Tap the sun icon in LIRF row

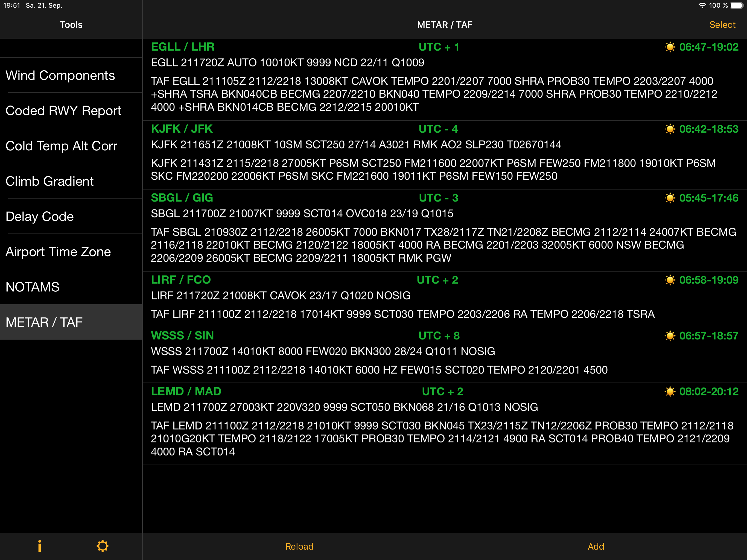(670, 280)
